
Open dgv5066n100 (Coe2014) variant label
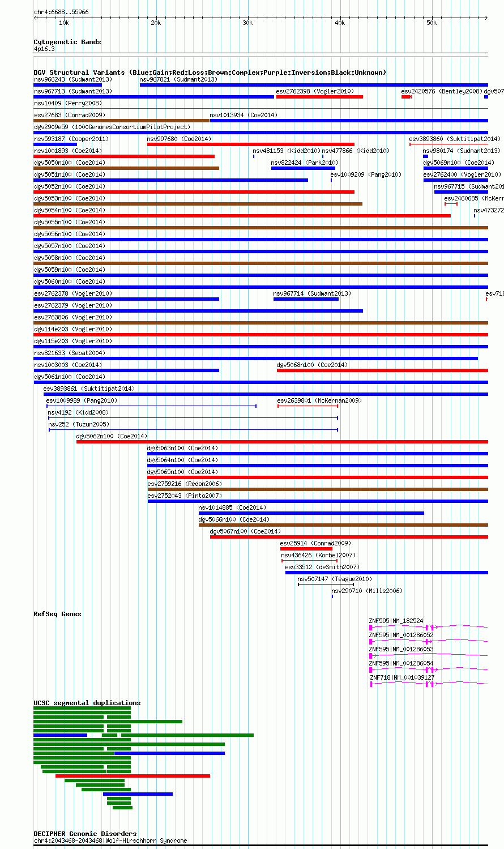234,519
